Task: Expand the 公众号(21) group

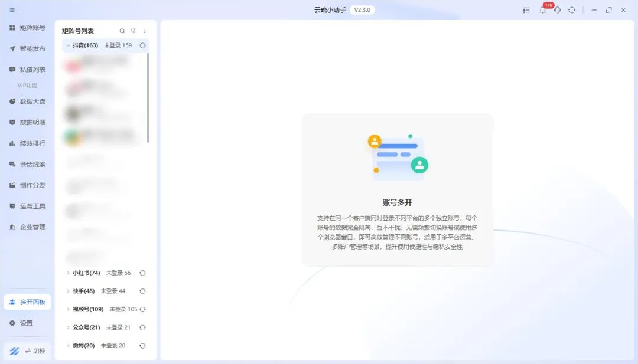Action: coord(69,327)
